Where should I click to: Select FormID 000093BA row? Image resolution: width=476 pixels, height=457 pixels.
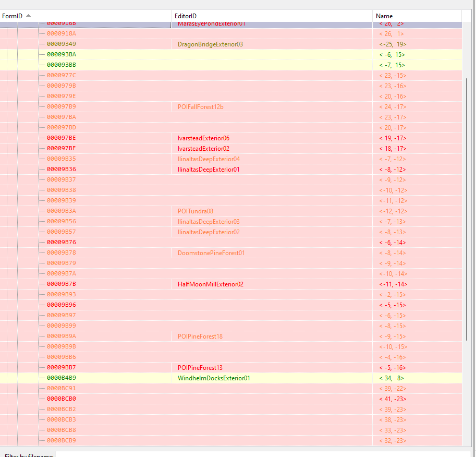coord(231,55)
